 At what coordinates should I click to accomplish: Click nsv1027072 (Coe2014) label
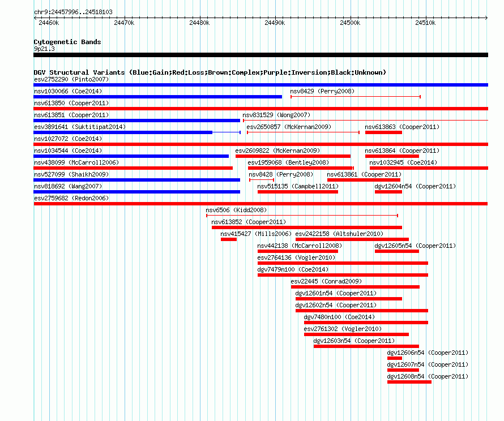point(68,139)
